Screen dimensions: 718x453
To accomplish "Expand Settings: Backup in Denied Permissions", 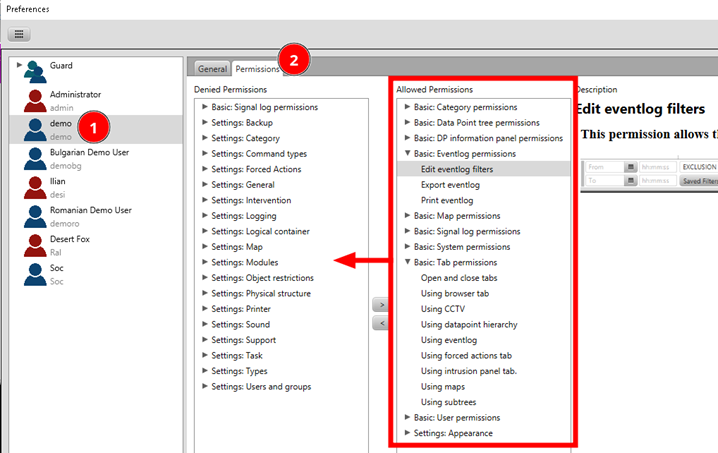I will pos(204,123).
